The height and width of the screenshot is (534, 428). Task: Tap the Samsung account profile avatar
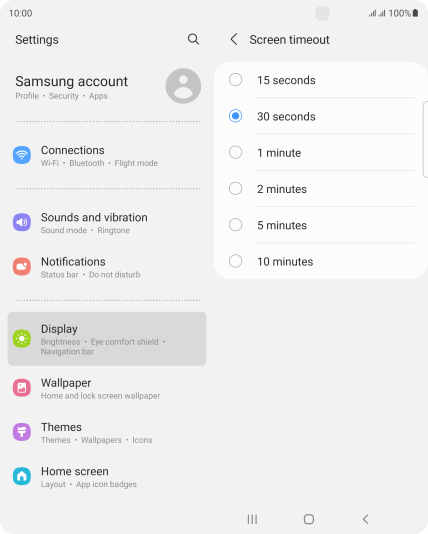tap(183, 86)
